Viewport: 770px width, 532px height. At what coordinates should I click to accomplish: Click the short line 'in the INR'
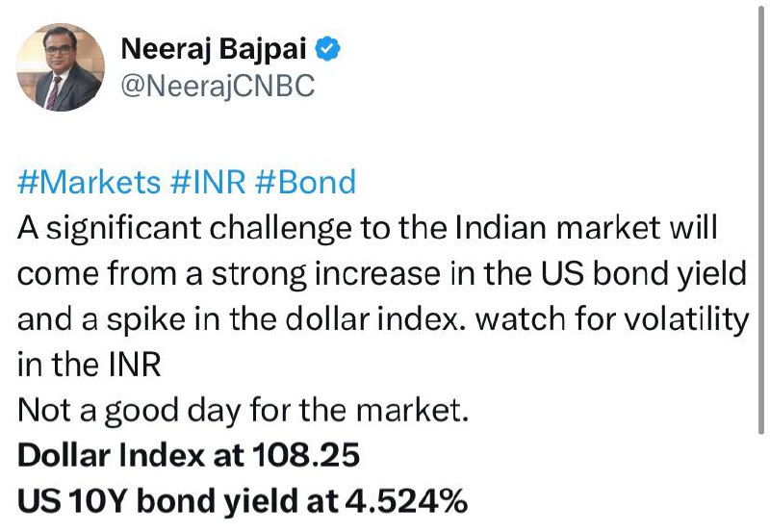point(89,366)
